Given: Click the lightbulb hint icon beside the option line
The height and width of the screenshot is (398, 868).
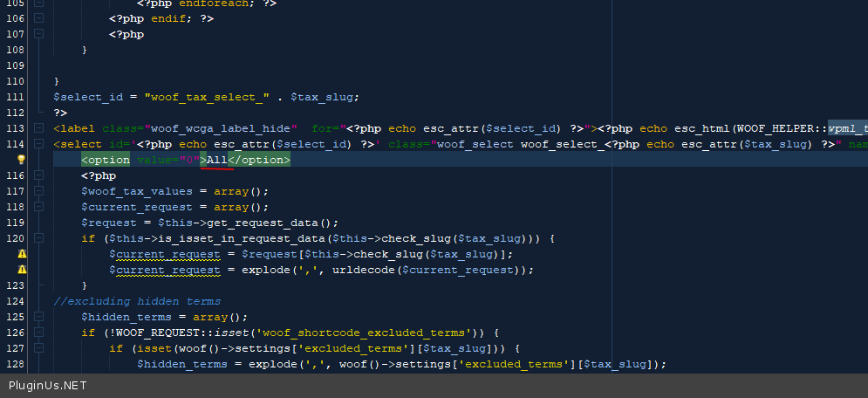Looking at the screenshot, I should click(22, 160).
